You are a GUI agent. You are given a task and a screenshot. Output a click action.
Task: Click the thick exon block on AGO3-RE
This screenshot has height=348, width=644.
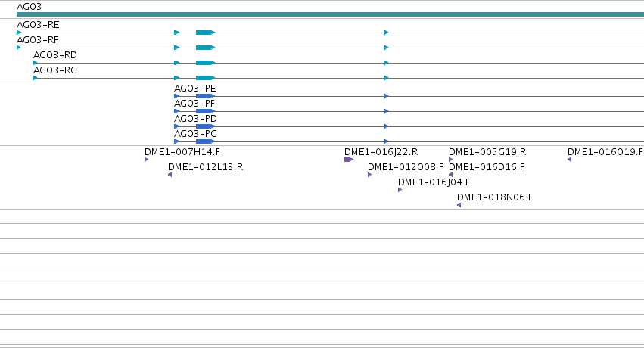[204, 33]
